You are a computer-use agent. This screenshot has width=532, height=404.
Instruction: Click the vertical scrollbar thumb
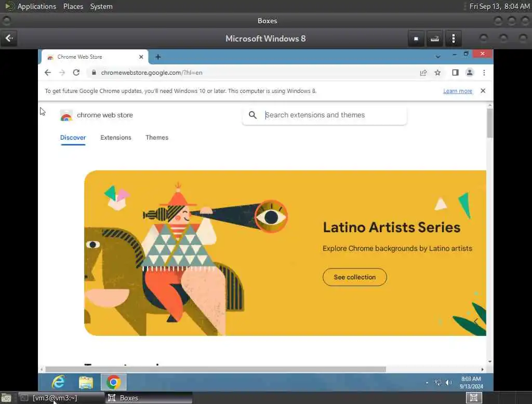click(x=489, y=123)
